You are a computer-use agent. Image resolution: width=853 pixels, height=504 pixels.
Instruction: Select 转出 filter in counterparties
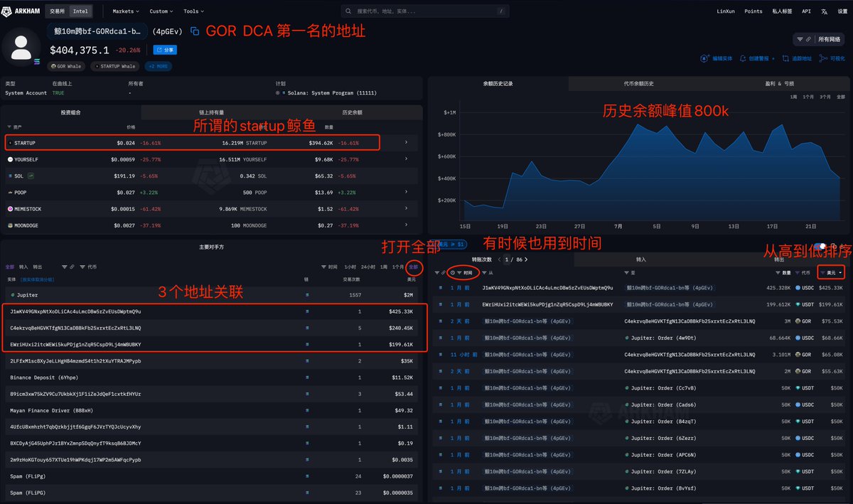[x=38, y=267]
